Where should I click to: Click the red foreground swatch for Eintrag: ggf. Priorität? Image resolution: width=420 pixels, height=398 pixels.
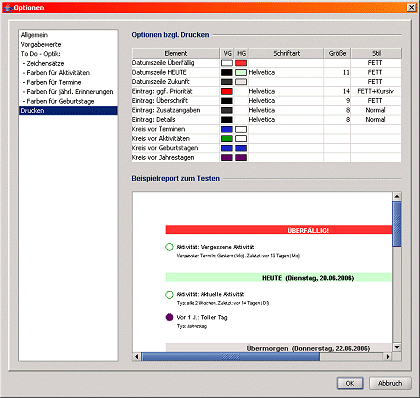coord(227,91)
